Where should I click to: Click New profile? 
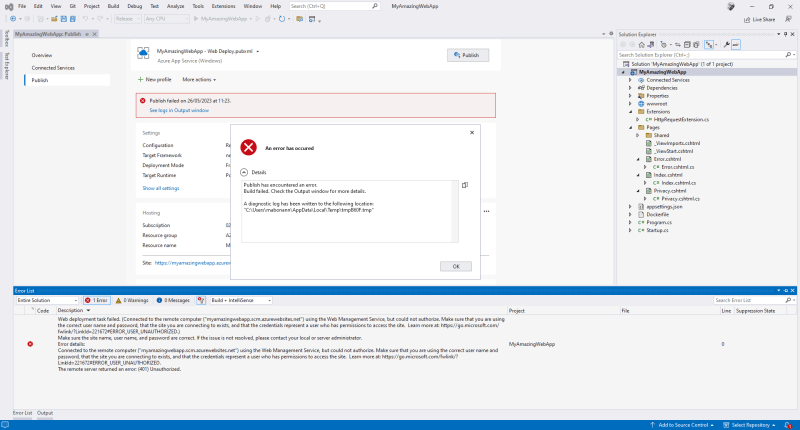click(155, 80)
